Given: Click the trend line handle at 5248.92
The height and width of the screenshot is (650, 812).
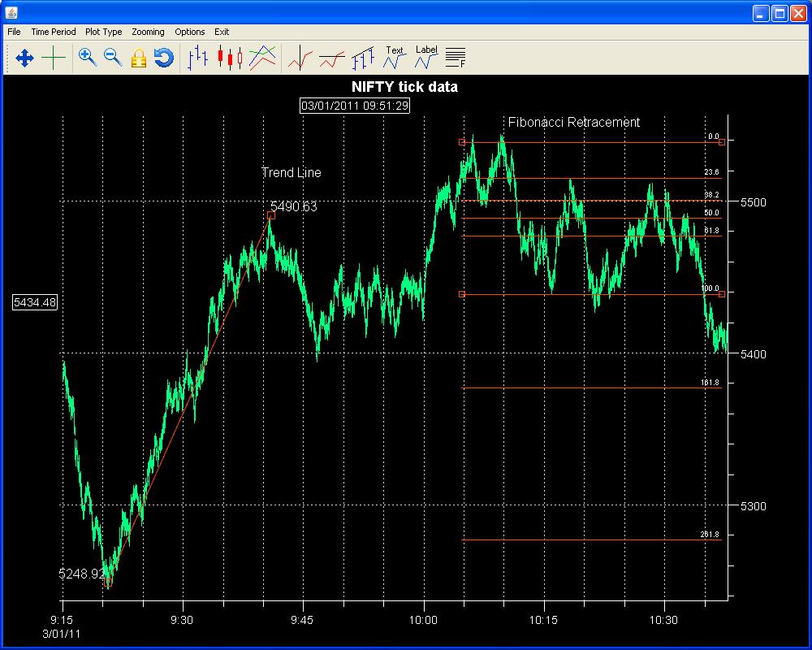Looking at the screenshot, I should coord(108,583).
